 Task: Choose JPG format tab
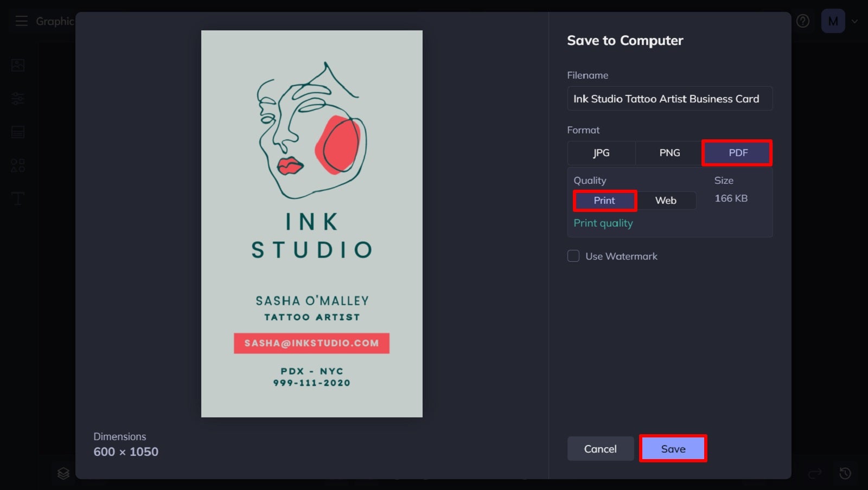(x=601, y=153)
